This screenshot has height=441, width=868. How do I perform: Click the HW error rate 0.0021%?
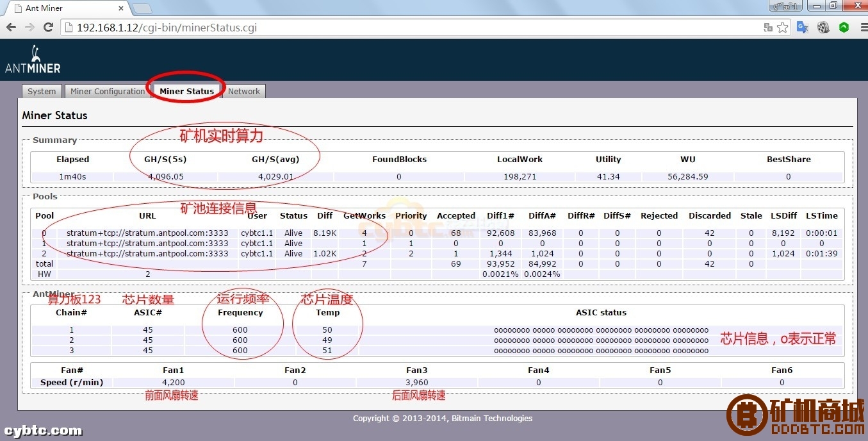tap(500, 274)
